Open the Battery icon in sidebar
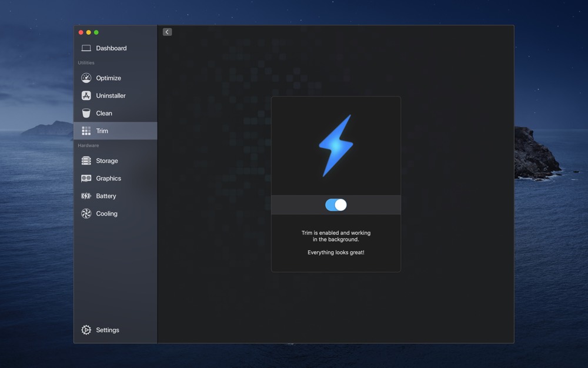This screenshot has width=588, height=368. (86, 196)
